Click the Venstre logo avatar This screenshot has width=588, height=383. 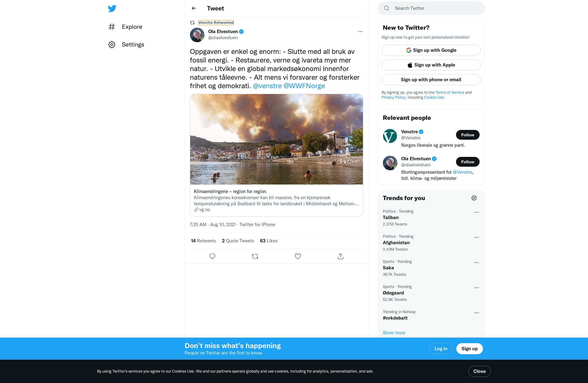[x=390, y=136]
